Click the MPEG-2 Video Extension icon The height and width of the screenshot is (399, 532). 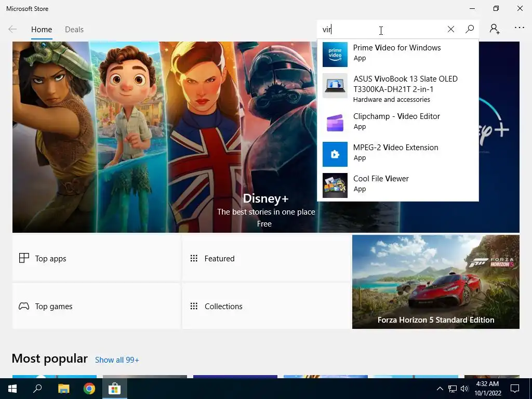[335, 154]
